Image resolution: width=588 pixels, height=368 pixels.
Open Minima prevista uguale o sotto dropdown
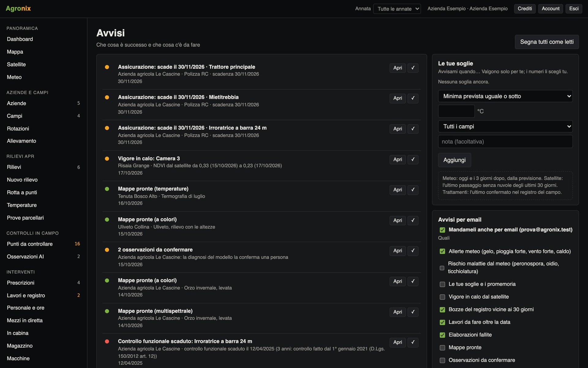click(505, 96)
